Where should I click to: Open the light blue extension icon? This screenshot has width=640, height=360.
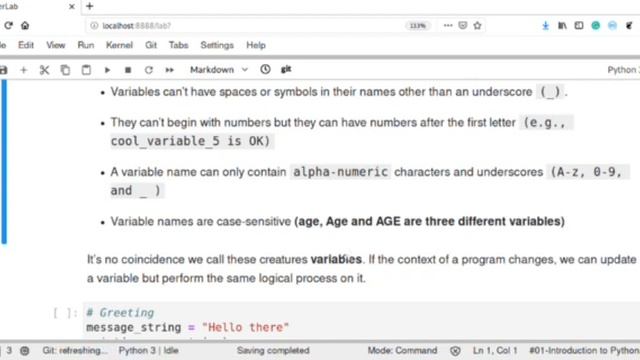pyautogui.click(x=612, y=26)
